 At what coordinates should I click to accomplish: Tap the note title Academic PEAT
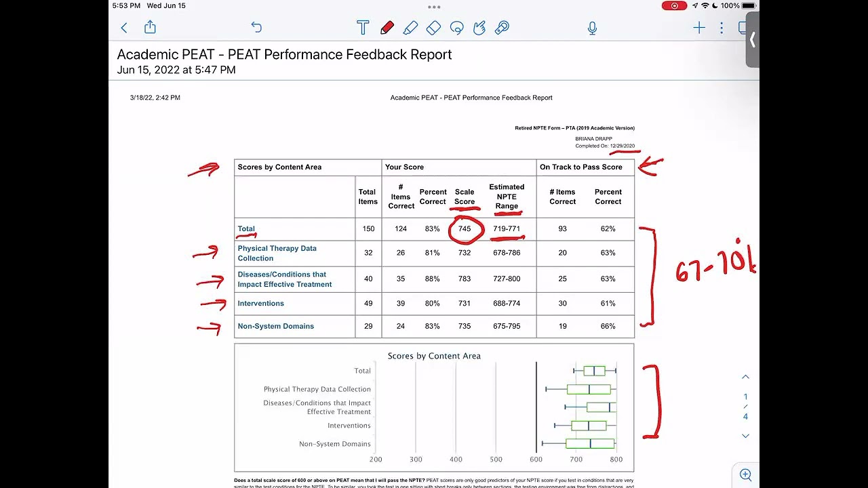pyautogui.click(x=284, y=54)
